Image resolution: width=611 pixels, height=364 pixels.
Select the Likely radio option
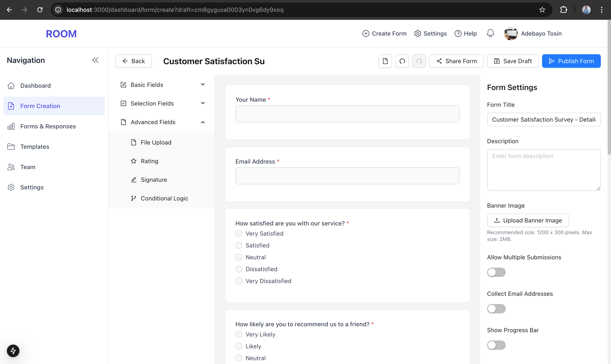point(239,346)
